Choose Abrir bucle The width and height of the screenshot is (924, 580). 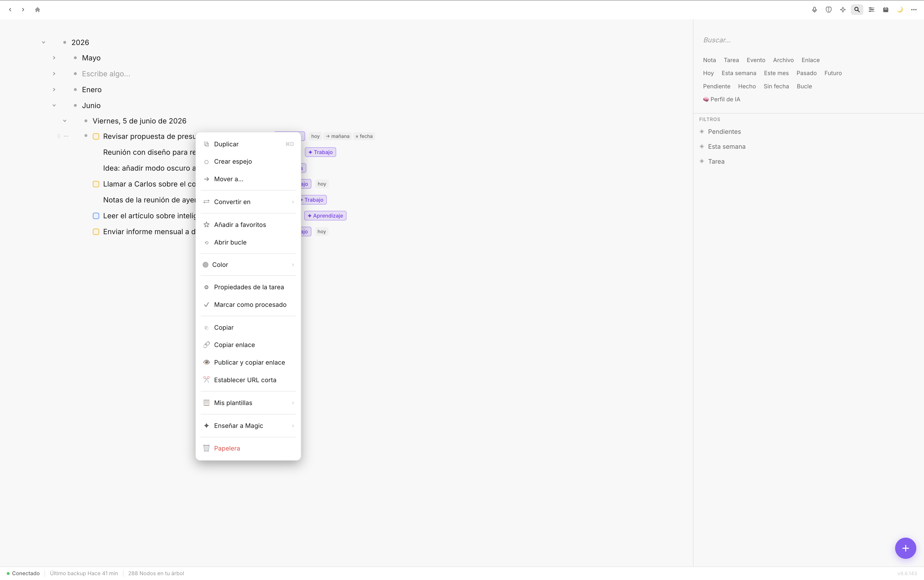248,242
